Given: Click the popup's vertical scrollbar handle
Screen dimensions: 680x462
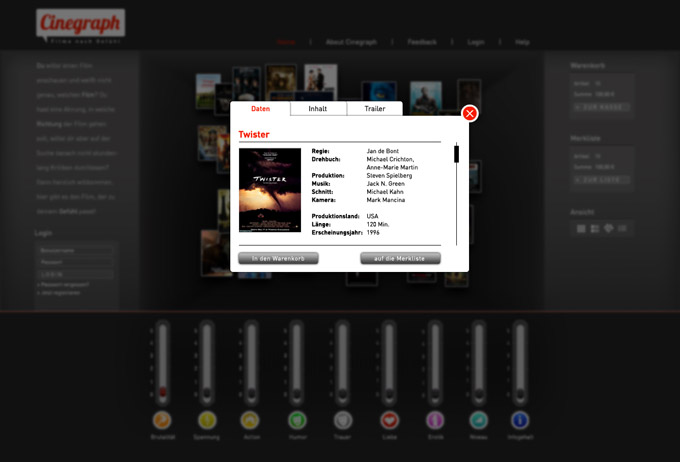Looking at the screenshot, I should coord(457,154).
